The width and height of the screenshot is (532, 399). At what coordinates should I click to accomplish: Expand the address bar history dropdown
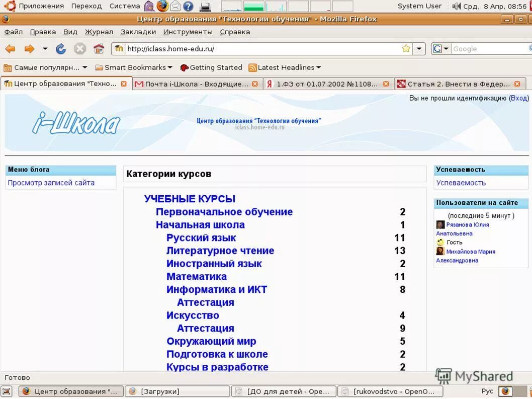point(419,49)
